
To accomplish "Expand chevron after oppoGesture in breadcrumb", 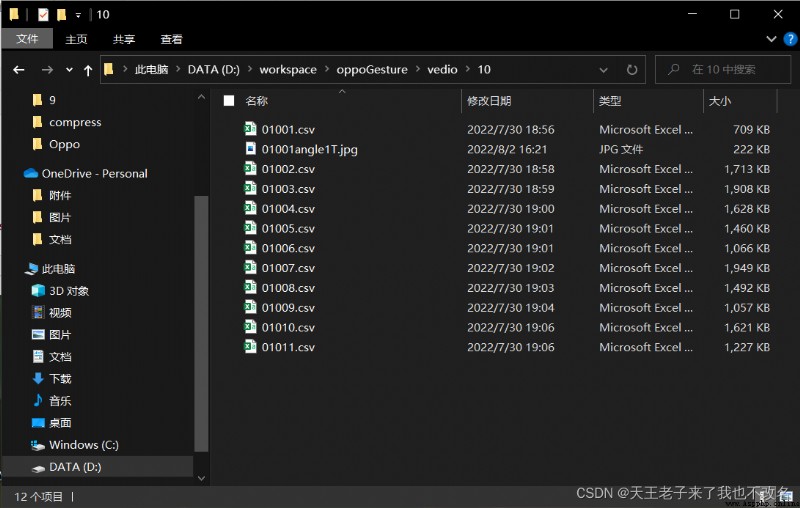I will 417,69.
